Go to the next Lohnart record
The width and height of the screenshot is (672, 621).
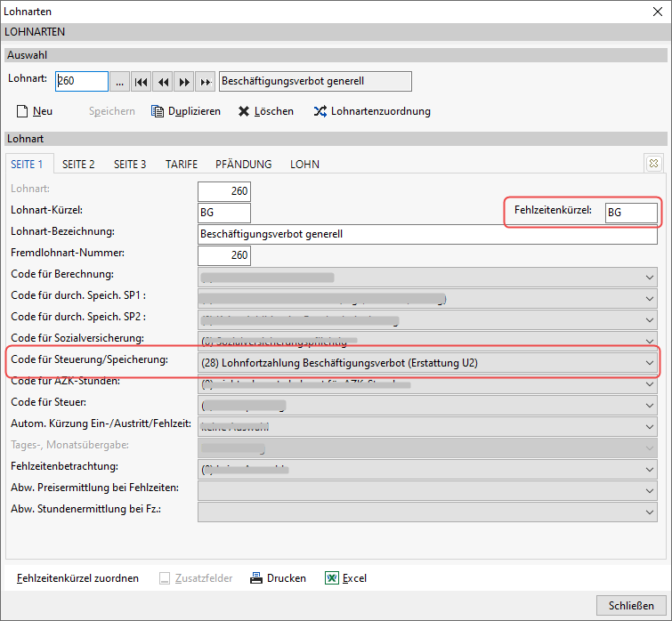click(184, 81)
